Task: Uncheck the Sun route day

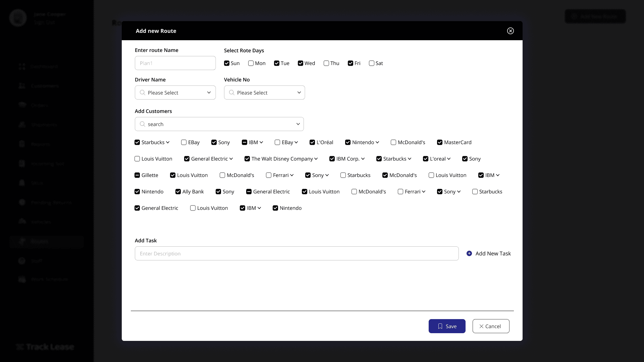Action: point(227,63)
